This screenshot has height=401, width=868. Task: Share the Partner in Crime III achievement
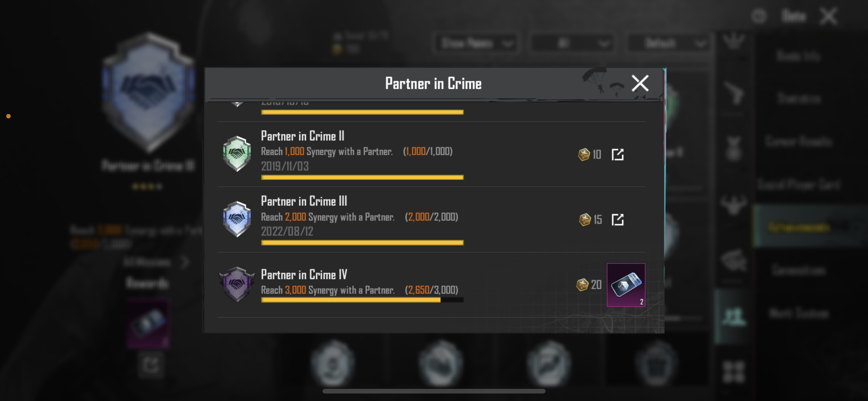pyautogui.click(x=617, y=220)
